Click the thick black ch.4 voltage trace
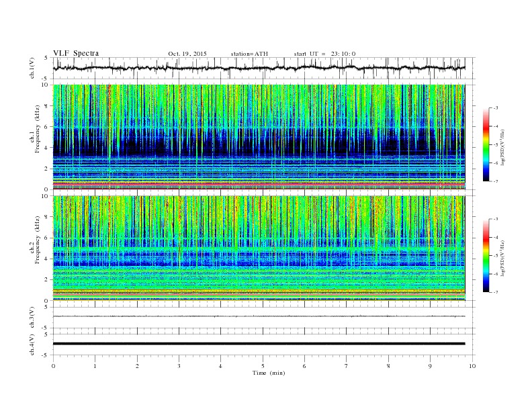 click(259, 344)
